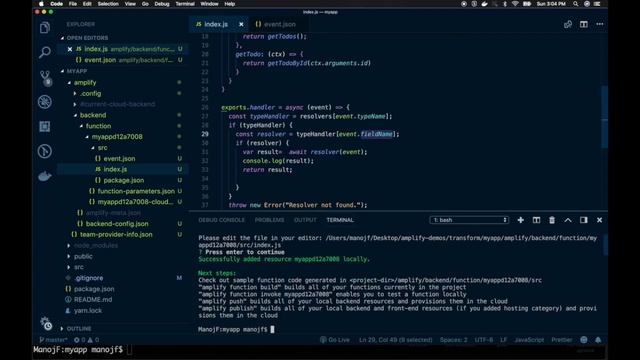
Task: Open function-parameters.json file
Action: coord(136,191)
